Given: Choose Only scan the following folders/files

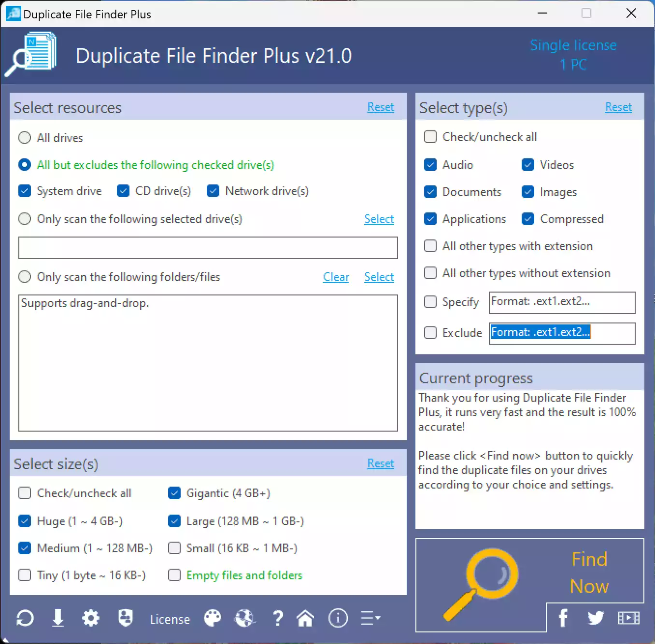Looking at the screenshot, I should [x=25, y=277].
